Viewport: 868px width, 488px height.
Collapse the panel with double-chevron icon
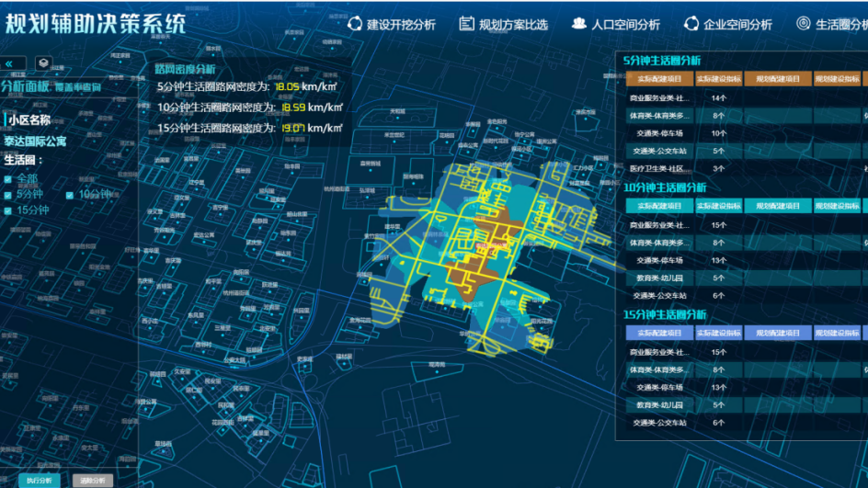[x=9, y=63]
